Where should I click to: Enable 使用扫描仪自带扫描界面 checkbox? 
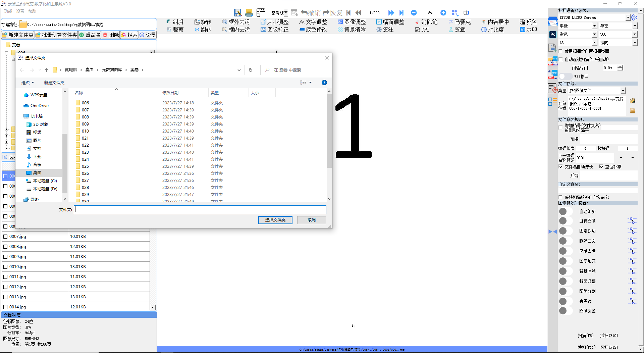point(560,51)
